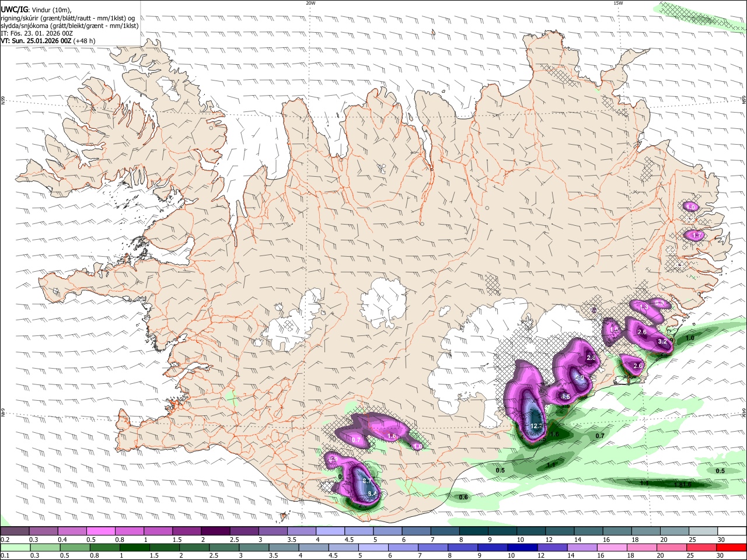
Task: Pick the darkest purple swatch starting at 2
Action: (215, 531)
